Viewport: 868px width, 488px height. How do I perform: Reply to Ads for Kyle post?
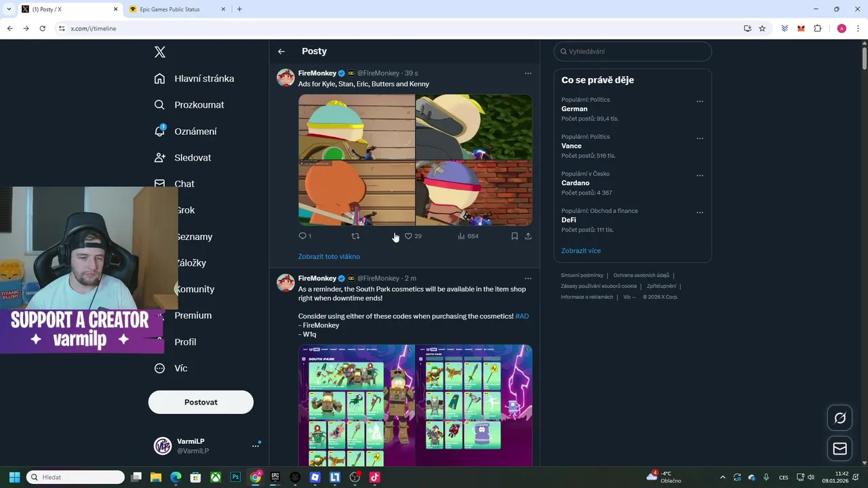304,236
